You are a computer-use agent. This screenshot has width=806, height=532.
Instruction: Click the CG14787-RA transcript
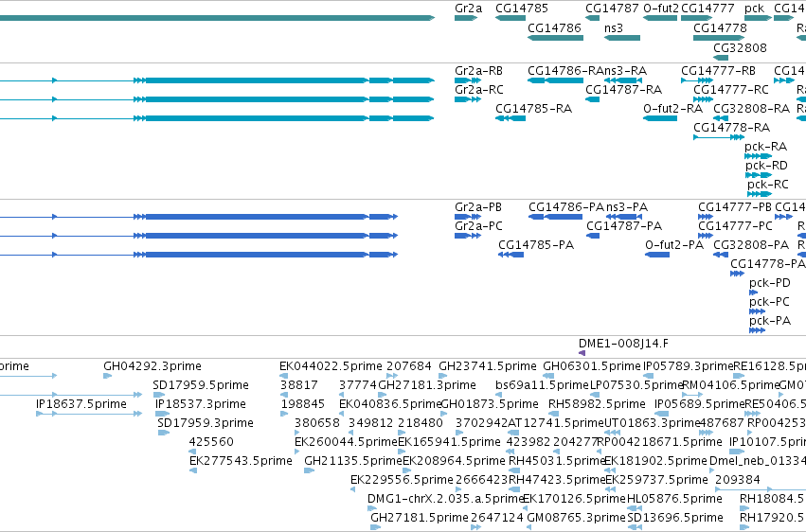coord(593,99)
